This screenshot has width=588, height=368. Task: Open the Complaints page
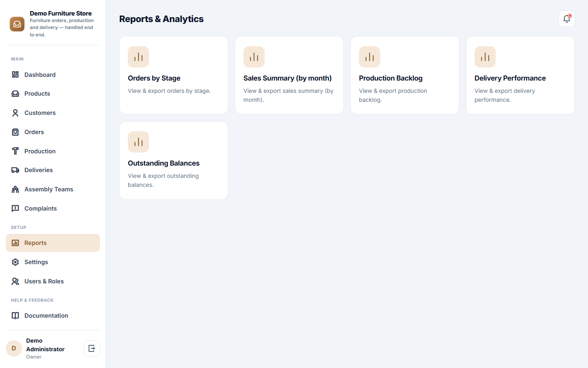53,209
